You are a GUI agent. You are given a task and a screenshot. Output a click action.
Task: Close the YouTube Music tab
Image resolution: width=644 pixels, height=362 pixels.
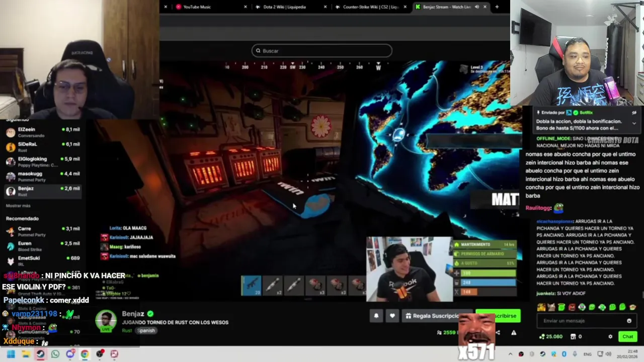click(246, 7)
